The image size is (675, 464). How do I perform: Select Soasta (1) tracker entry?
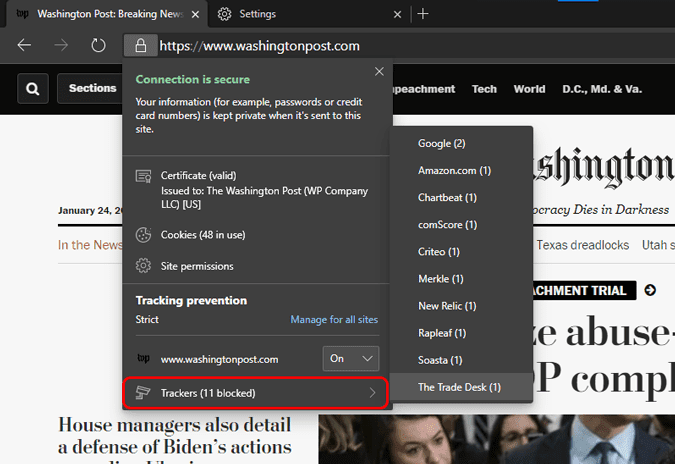[x=461, y=360]
